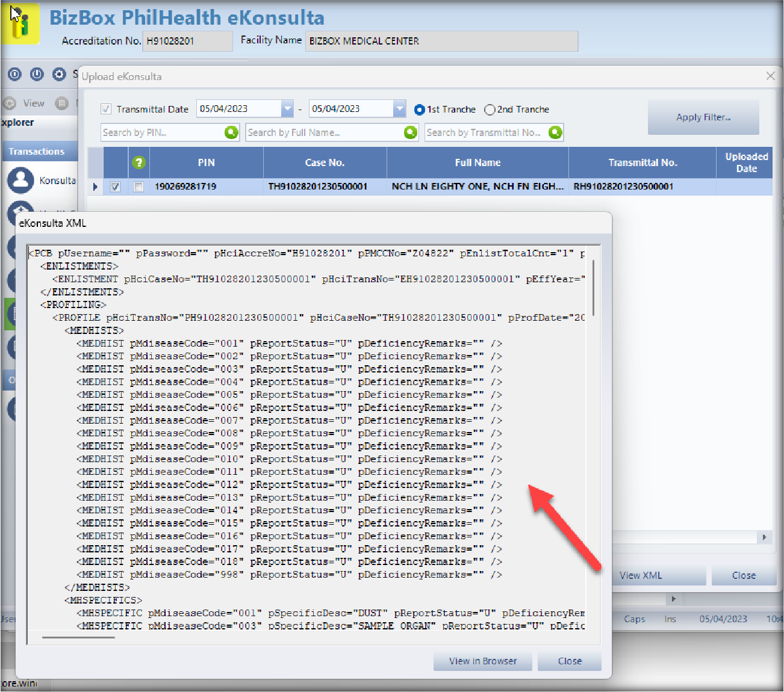The image size is (784, 692).
Task: Open settings via the gear icon
Action: coord(59,74)
